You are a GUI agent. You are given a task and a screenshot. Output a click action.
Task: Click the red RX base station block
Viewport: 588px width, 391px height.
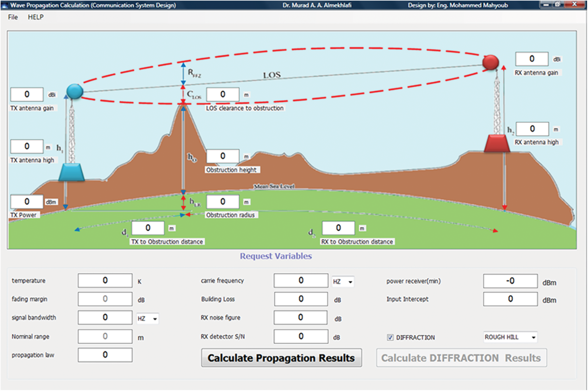tap(497, 143)
